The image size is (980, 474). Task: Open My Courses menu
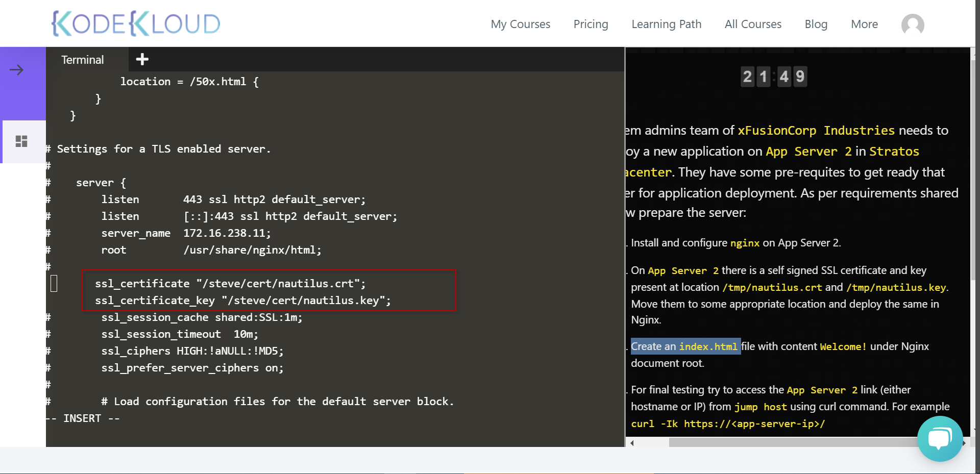(520, 24)
